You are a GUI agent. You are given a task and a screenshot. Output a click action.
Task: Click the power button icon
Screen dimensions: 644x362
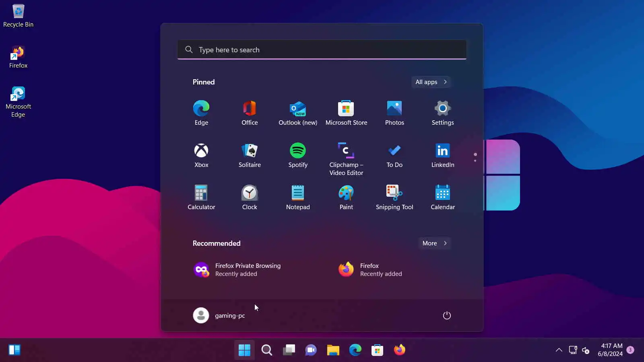[447, 315]
